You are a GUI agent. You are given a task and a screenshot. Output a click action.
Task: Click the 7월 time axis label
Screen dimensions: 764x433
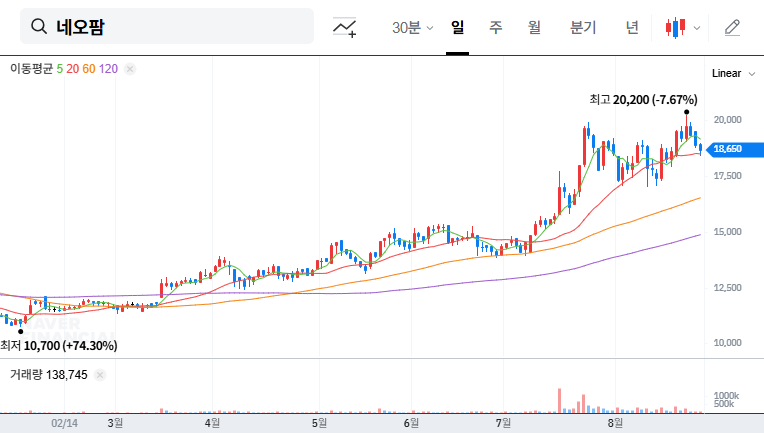(x=503, y=423)
